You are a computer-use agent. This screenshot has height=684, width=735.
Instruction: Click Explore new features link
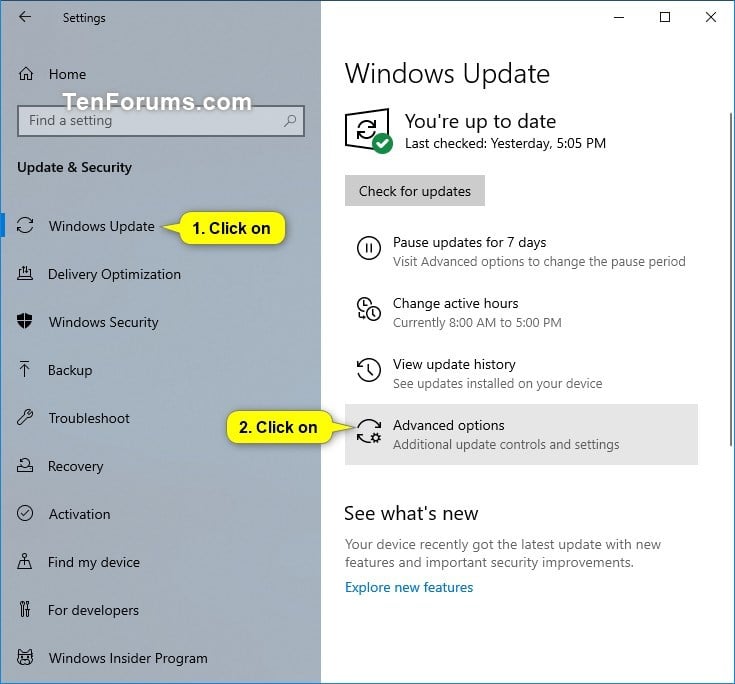(409, 587)
